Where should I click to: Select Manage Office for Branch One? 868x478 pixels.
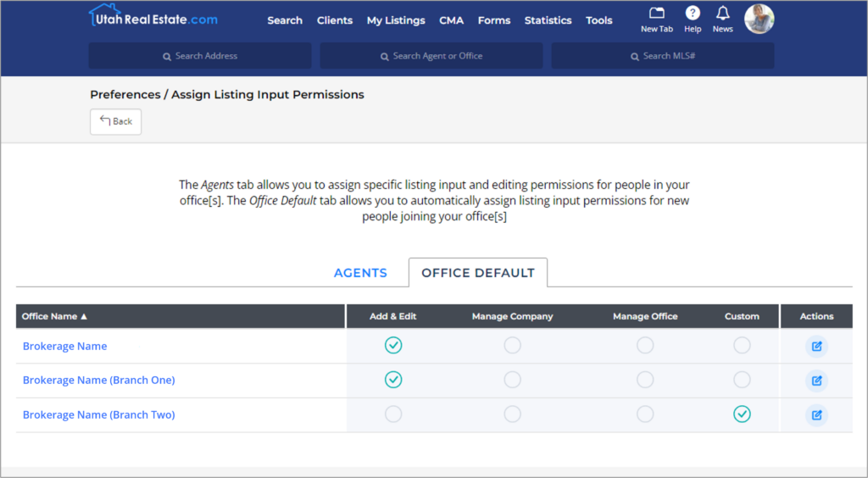click(645, 380)
